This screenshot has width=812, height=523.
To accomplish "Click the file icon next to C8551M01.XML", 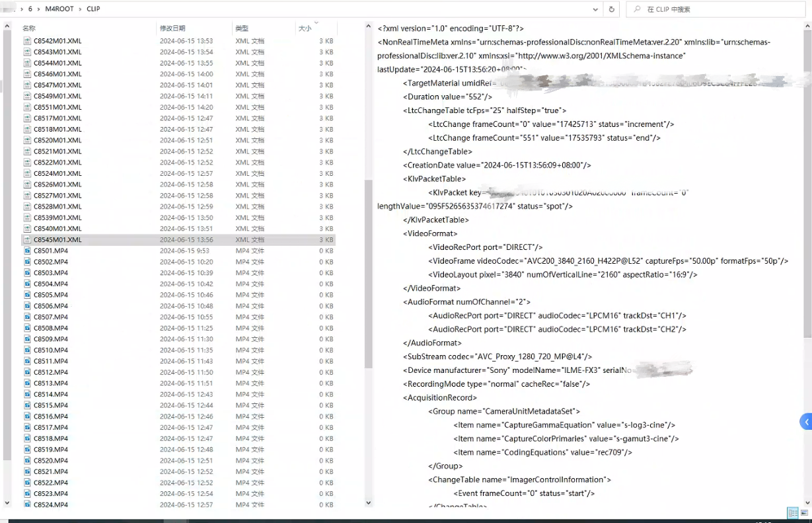I will [x=28, y=107].
